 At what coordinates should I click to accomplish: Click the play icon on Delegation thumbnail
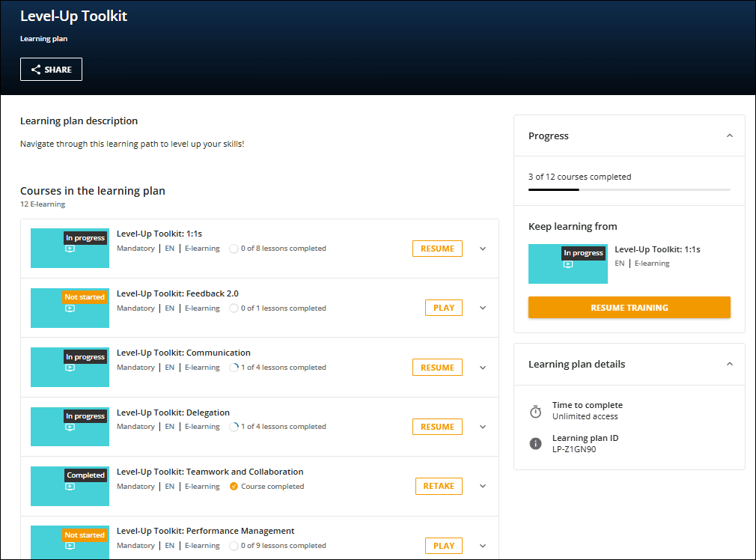pos(70,427)
